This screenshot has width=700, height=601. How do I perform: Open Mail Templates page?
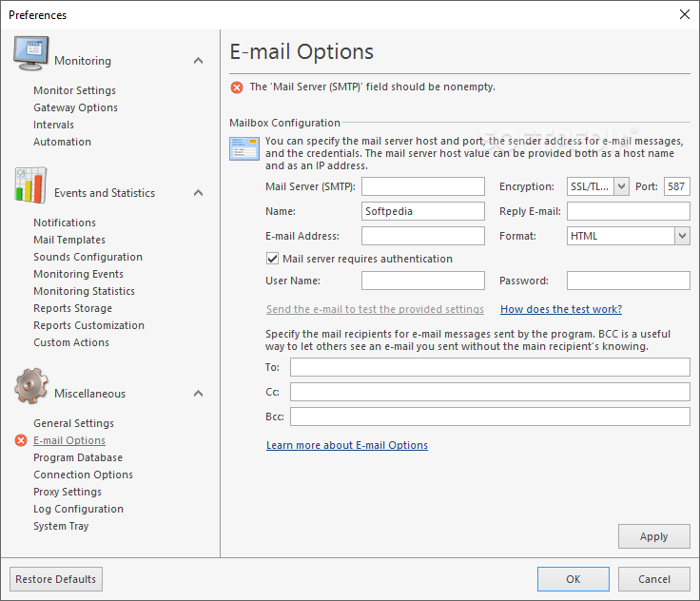[69, 240]
